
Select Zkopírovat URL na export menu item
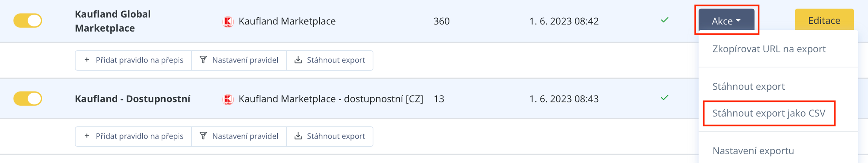769,49
